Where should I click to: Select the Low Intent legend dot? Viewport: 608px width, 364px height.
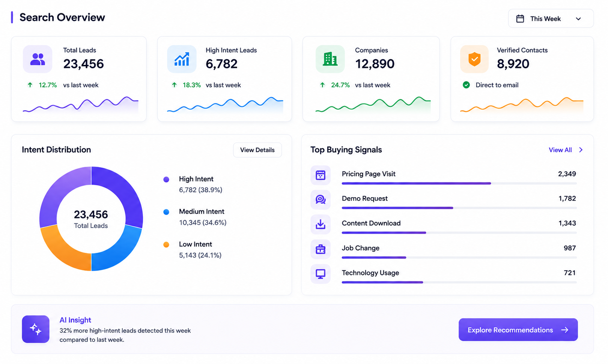click(x=166, y=245)
